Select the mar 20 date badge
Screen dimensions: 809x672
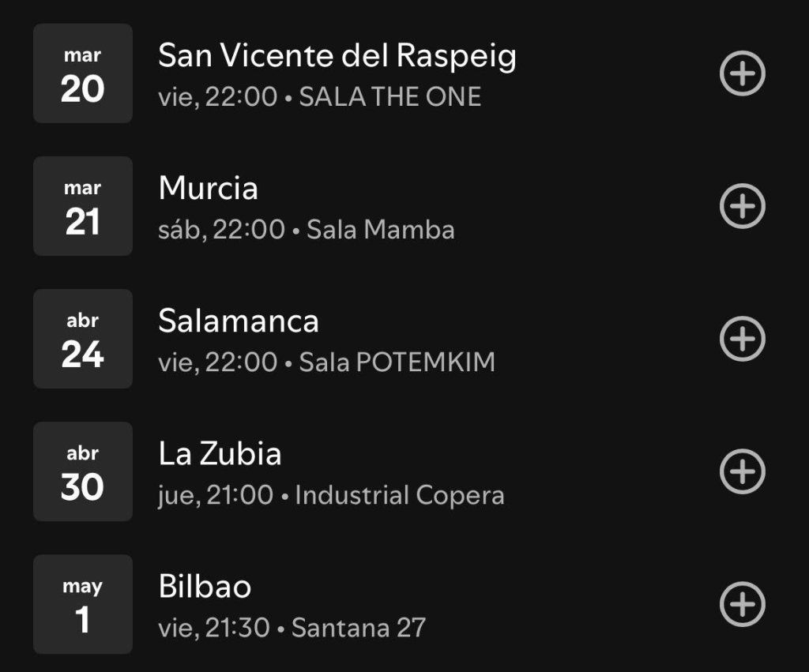pyautogui.click(x=83, y=73)
